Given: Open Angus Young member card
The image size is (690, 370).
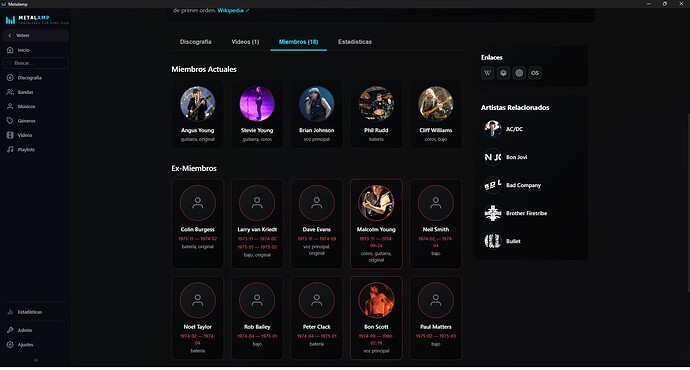Looking at the screenshot, I should pyautogui.click(x=198, y=114).
